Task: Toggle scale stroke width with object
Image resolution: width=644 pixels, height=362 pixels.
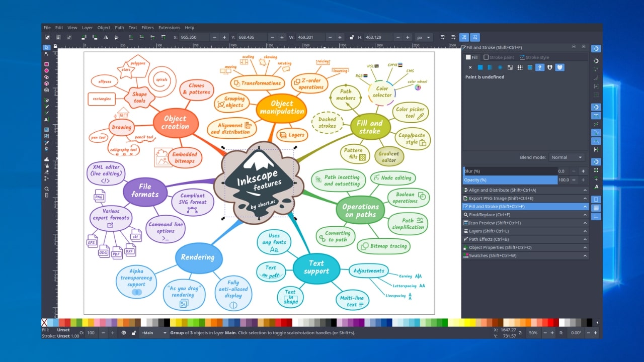Action: coord(442,37)
